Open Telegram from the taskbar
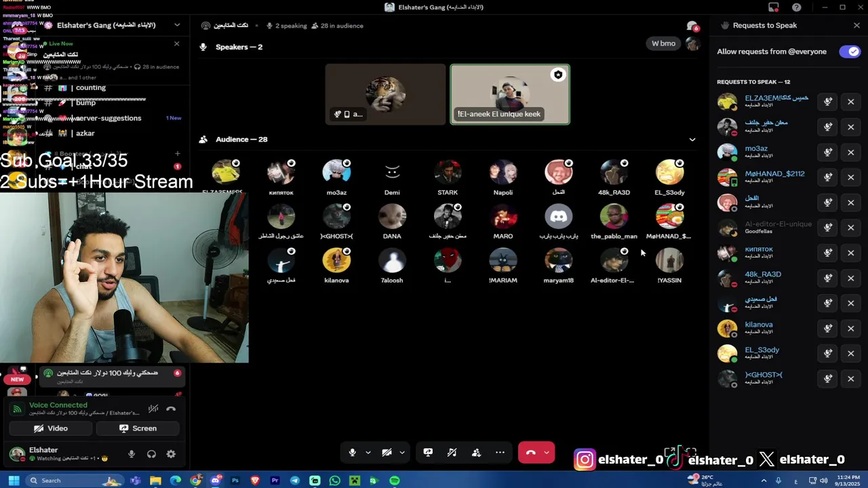Viewport: 868px width, 488px height. coord(295,481)
